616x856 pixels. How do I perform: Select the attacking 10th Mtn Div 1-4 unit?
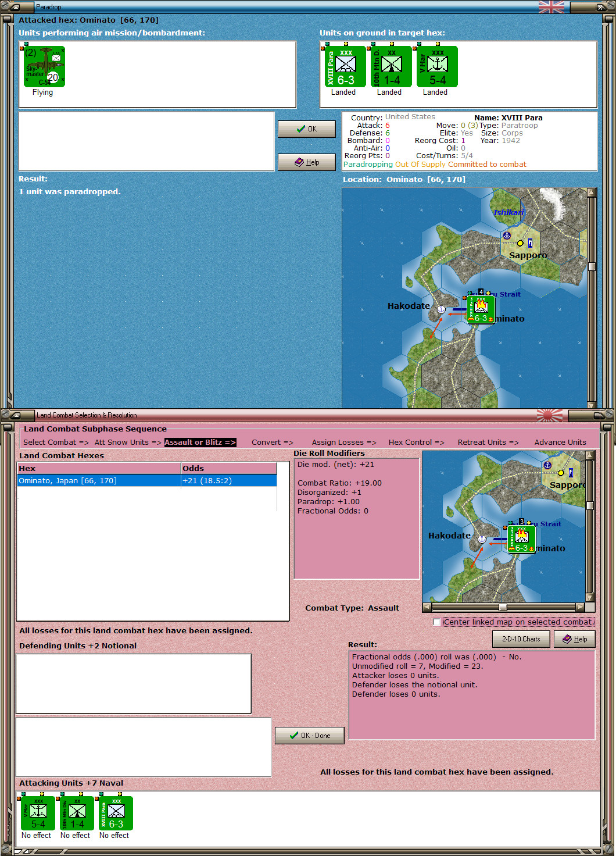point(77,814)
